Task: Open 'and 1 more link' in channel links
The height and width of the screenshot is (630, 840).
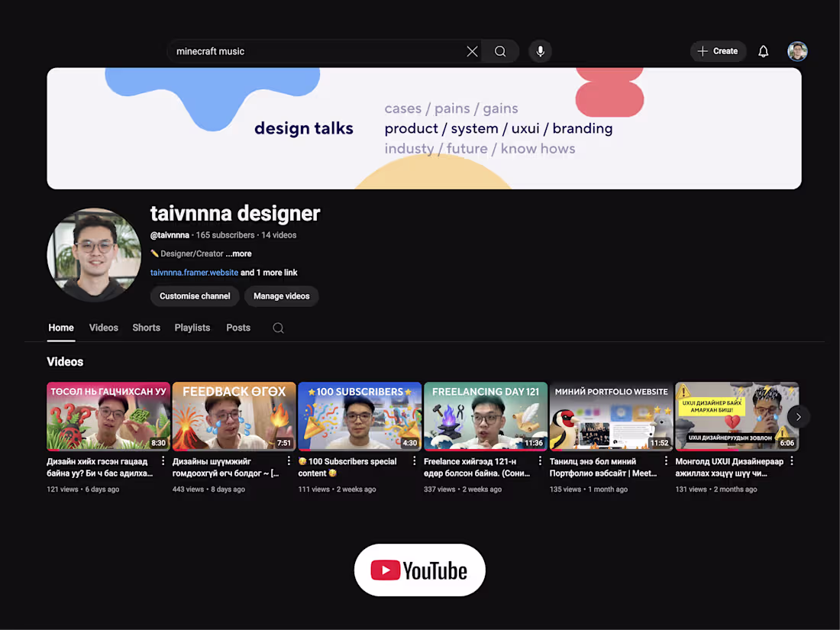Action: (x=268, y=272)
